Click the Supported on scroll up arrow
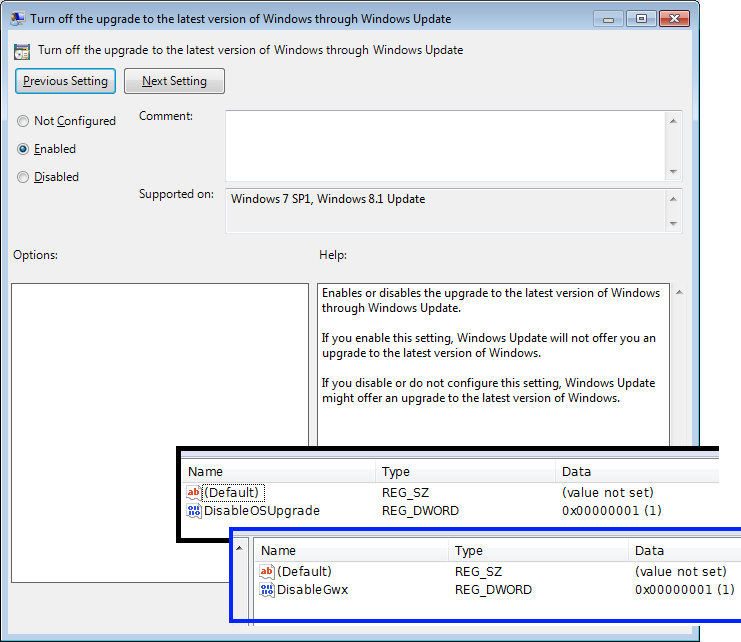 pyautogui.click(x=673, y=199)
